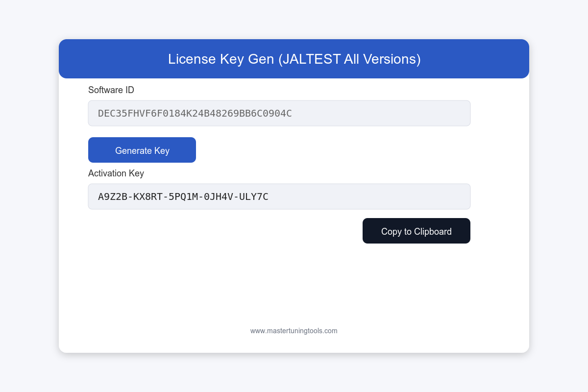Click the dark button labeled Copy to Clipboard

pyautogui.click(x=416, y=231)
